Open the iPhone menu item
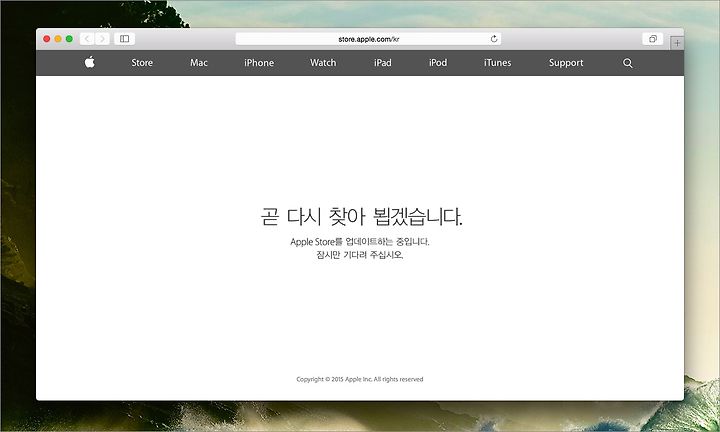The width and height of the screenshot is (720, 432). tap(259, 62)
